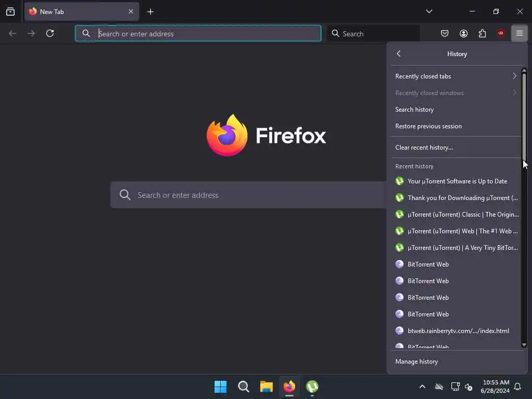
Task: Show hidden system tray icons
Action: (422, 387)
